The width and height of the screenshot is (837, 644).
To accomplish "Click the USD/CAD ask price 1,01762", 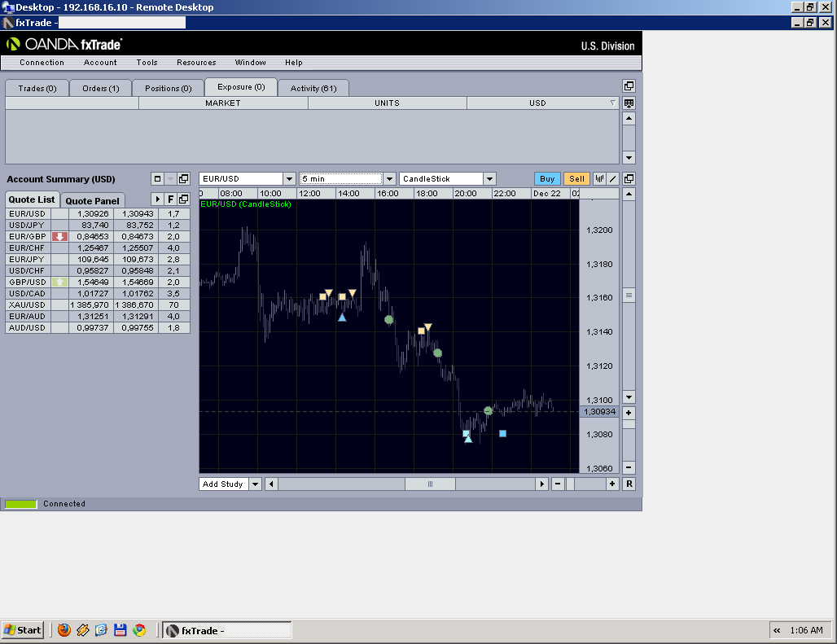I will (x=137, y=293).
